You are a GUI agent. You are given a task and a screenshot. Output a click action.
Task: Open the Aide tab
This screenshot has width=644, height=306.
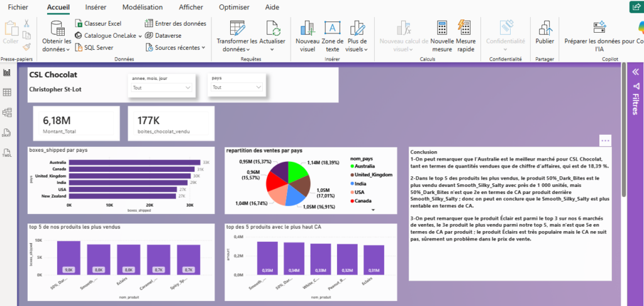[x=272, y=7]
